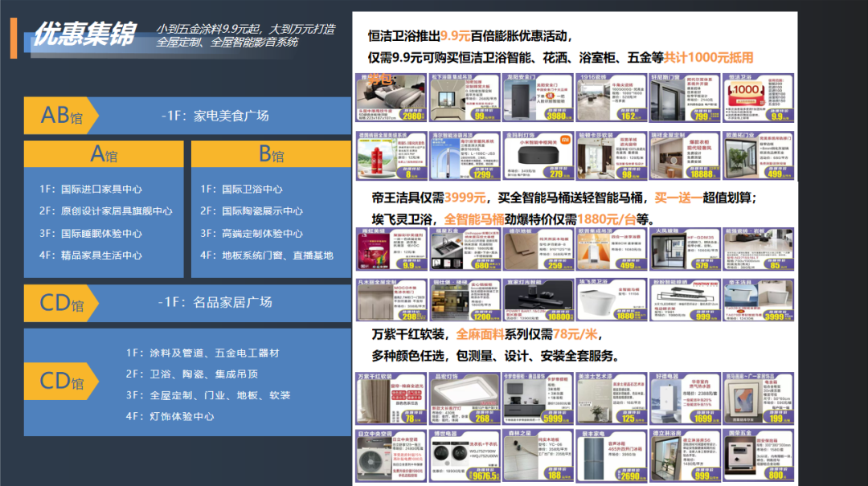868x486 pixels.
Task: Click 多种颜色任选 service description line
Action: (x=495, y=356)
